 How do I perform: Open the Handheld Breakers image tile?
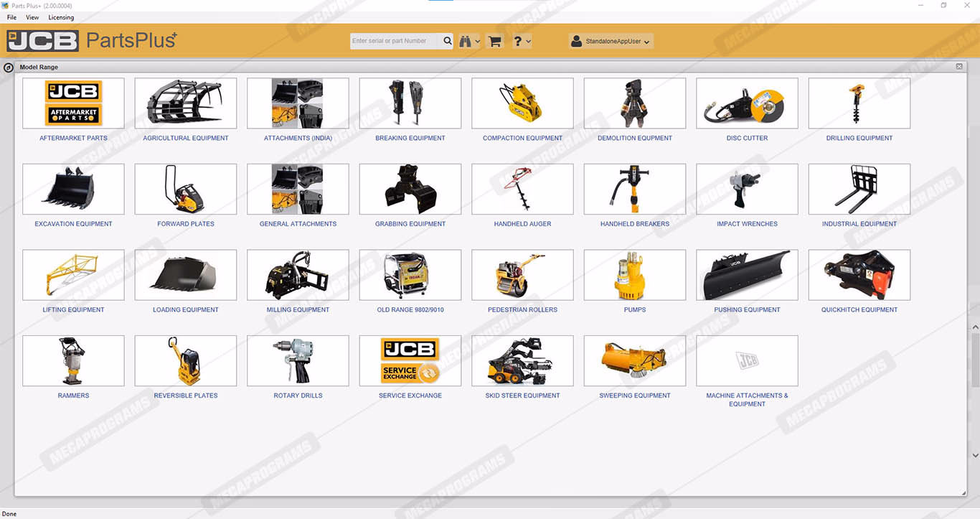click(x=635, y=189)
